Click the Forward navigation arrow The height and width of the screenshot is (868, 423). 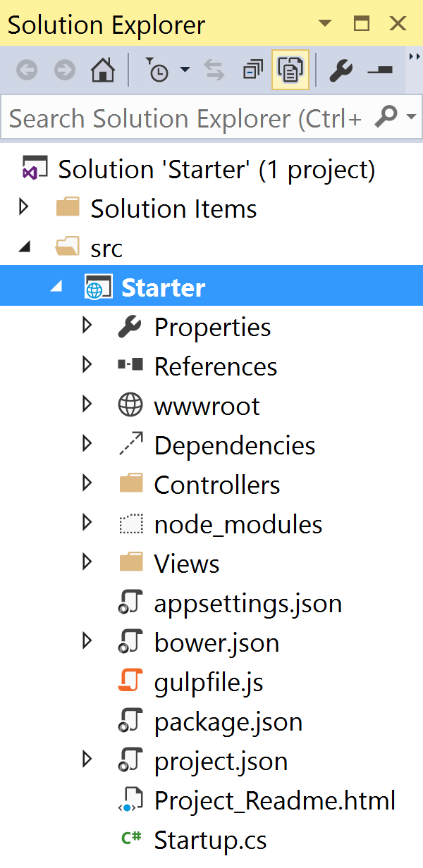pyautogui.click(x=65, y=69)
